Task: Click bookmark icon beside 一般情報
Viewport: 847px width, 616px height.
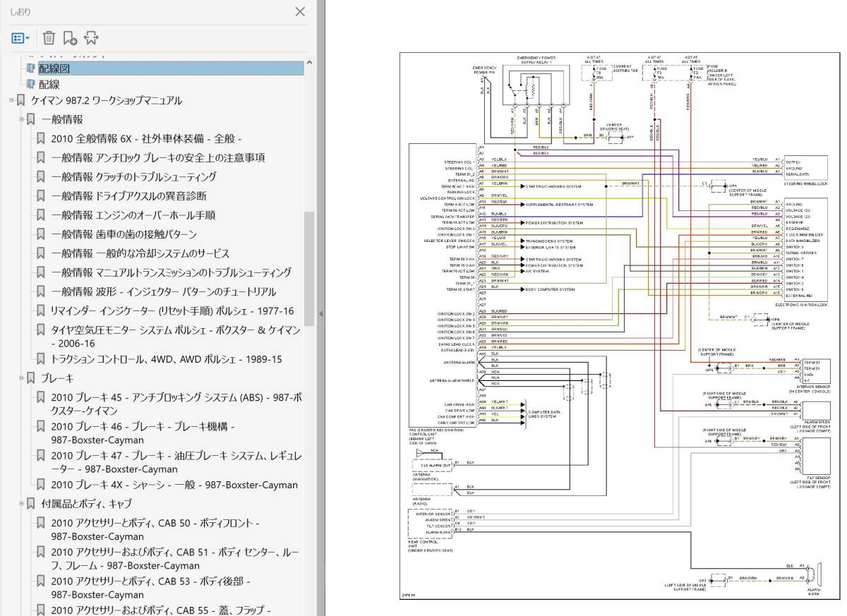Action: 31,119
